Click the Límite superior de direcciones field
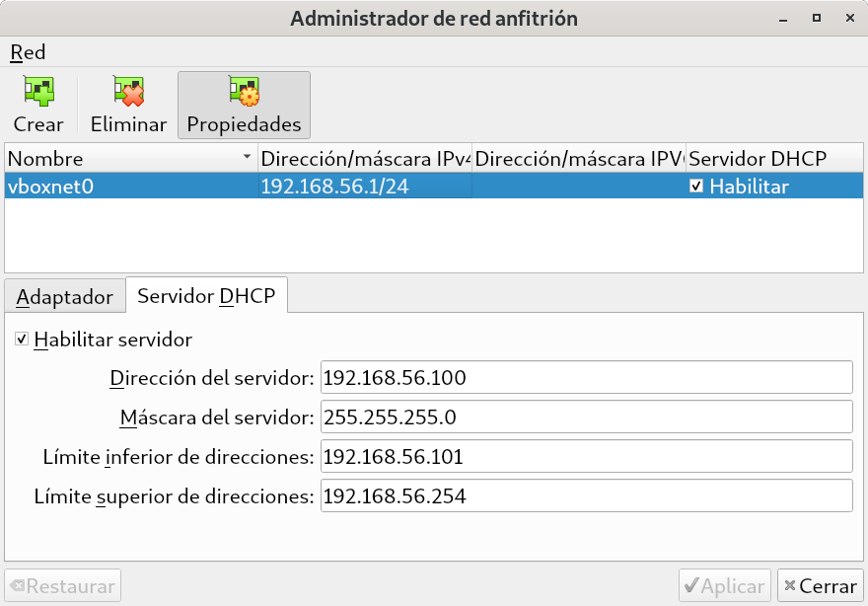This screenshot has width=868, height=606. 586,495
